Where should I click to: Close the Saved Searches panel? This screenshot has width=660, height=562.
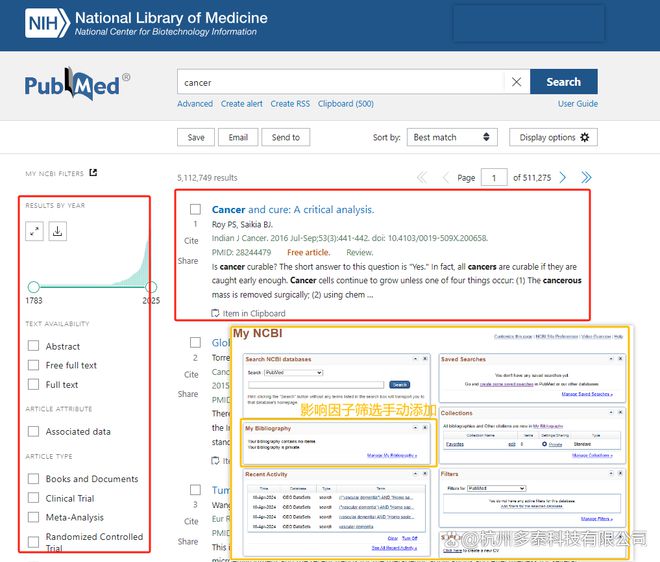click(x=620, y=359)
